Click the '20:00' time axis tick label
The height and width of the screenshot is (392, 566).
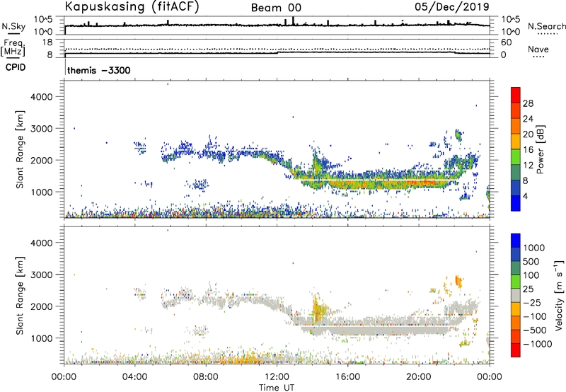(419, 377)
